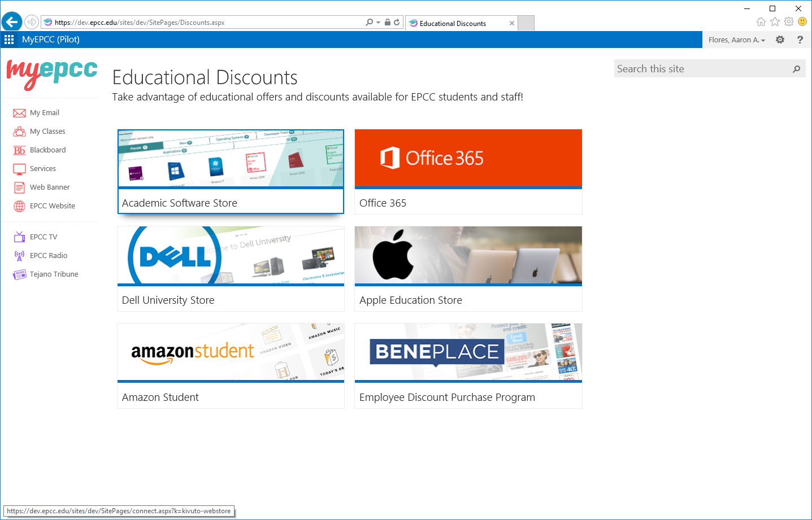Click the EPCC Website globe icon
The image size is (812, 520).
(x=19, y=206)
